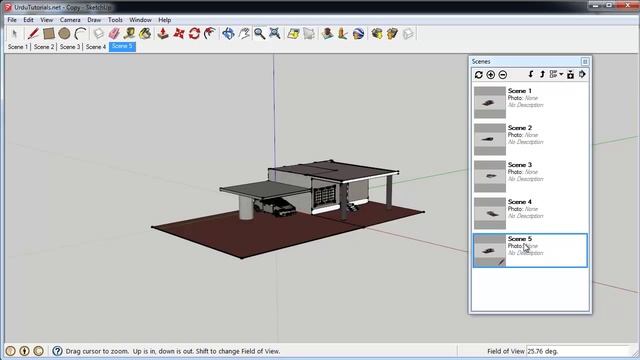Screen dimensions: 640x360
Task: Open the View menu
Action: coord(47,20)
